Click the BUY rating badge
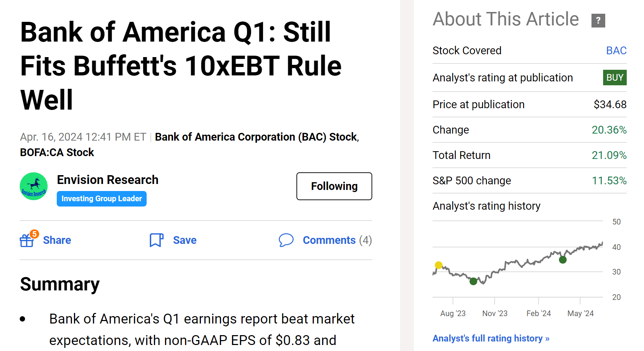Screen dimensions: 644x351 615,78
